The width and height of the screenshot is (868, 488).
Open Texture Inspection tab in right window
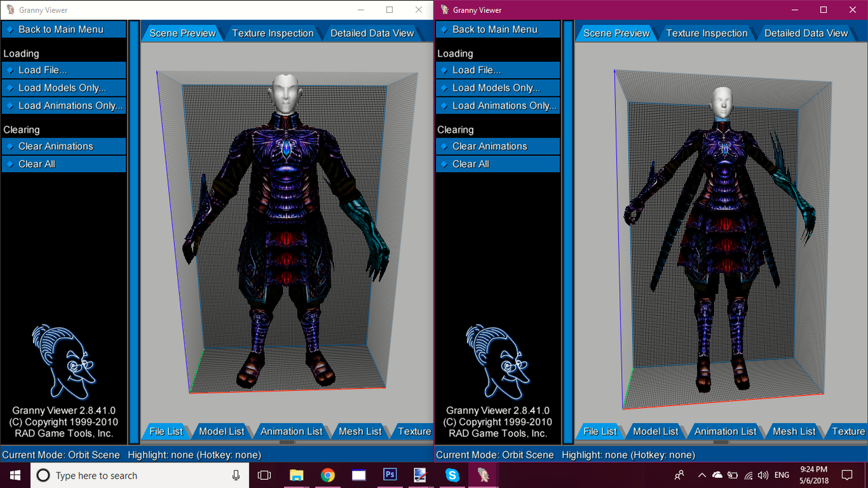707,33
